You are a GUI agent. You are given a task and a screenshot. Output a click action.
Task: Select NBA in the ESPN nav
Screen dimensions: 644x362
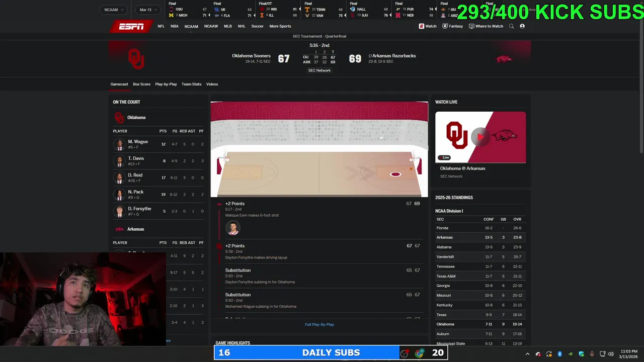(x=174, y=26)
